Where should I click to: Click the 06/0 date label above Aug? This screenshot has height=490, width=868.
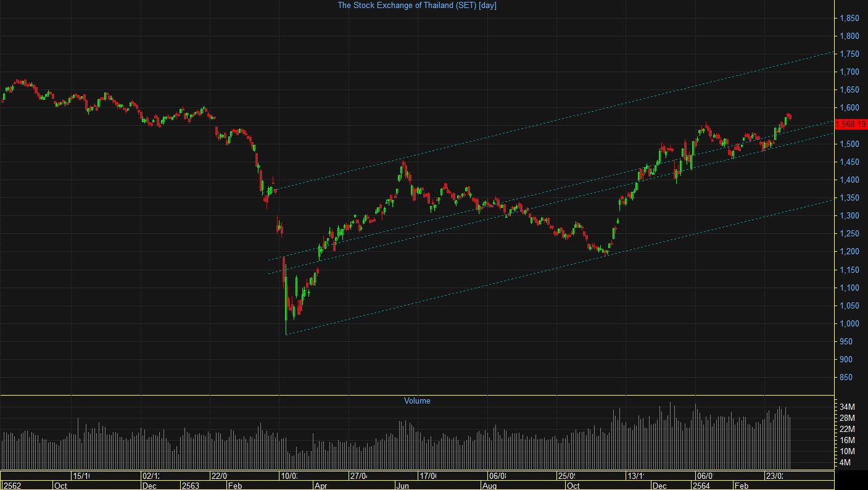tap(497, 476)
